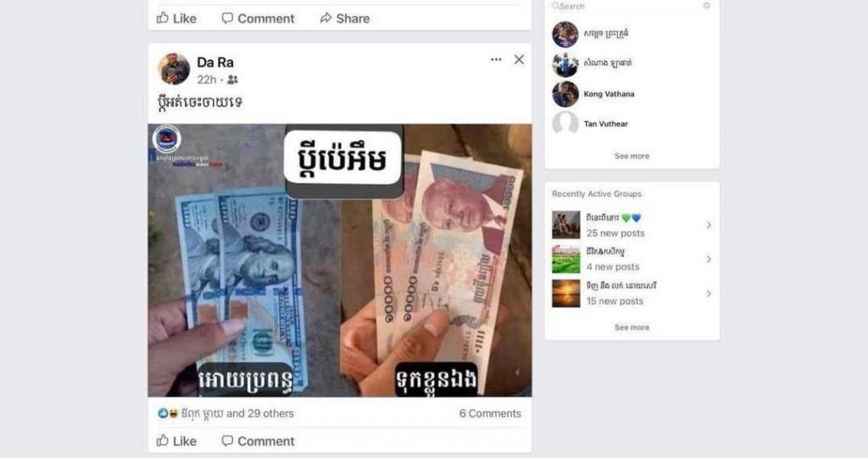Click Share on the previous post
868x458 pixels.
[345, 19]
